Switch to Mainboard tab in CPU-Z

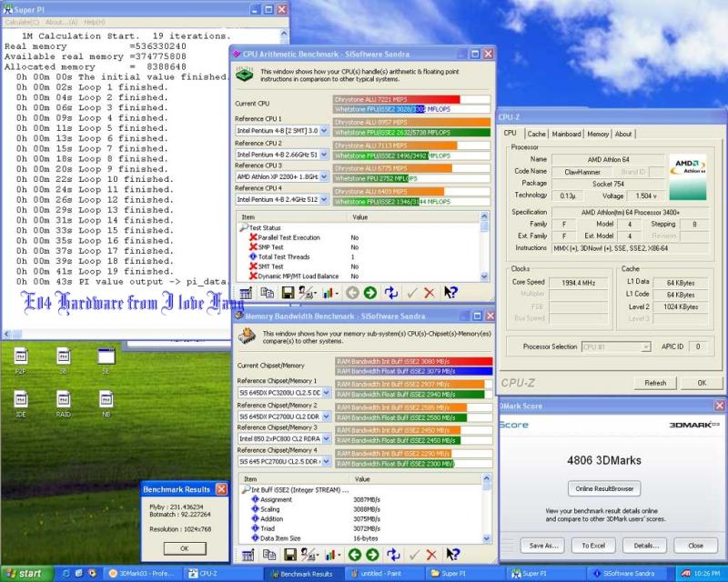[x=566, y=134]
